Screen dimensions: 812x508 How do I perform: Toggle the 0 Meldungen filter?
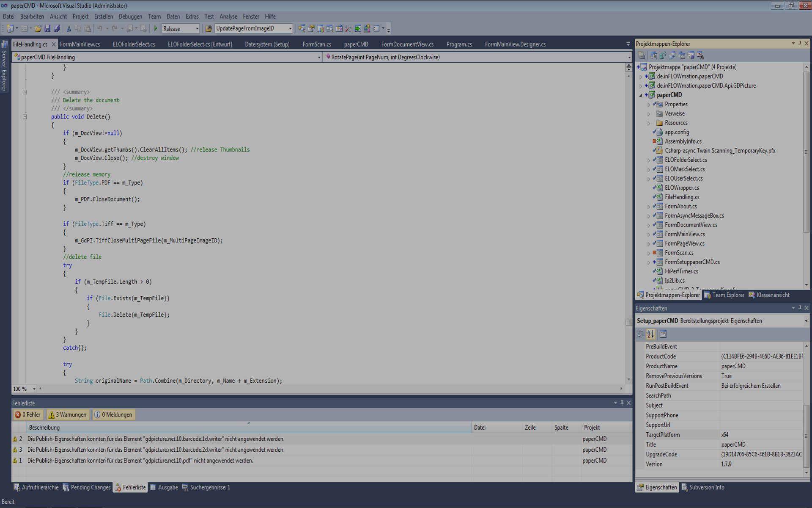click(113, 414)
